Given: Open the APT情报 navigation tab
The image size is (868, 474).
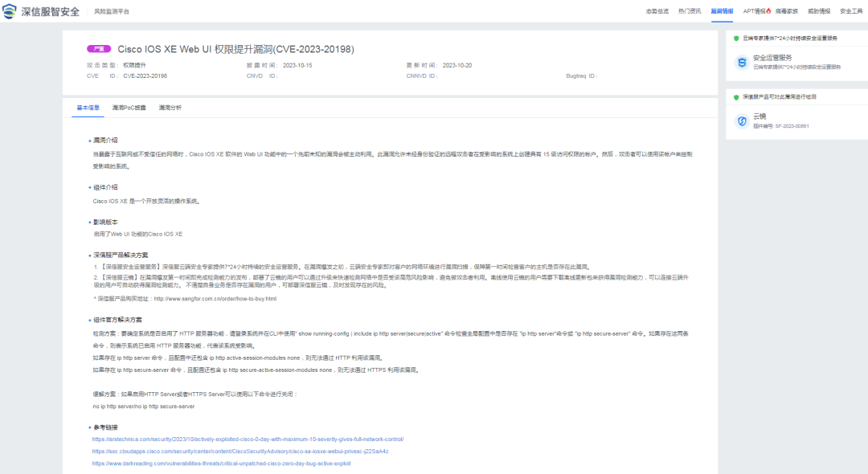Looking at the screenshot, I should coord(754,11).
